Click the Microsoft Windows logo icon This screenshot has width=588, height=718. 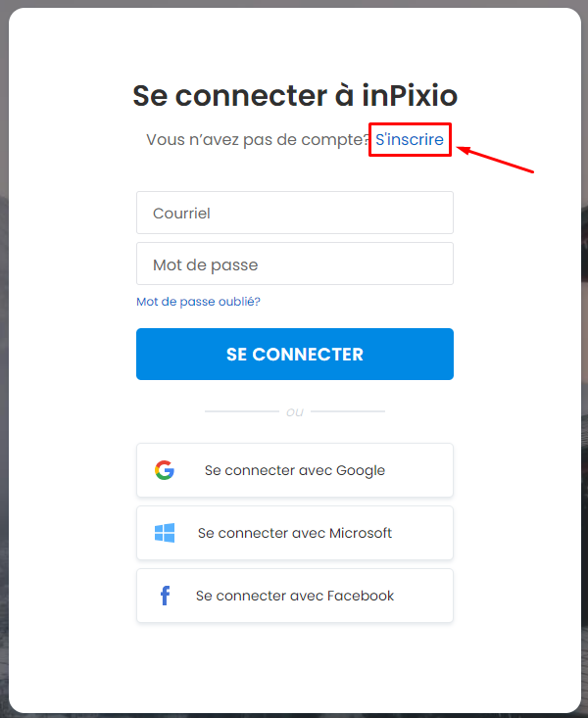[165, 533]
